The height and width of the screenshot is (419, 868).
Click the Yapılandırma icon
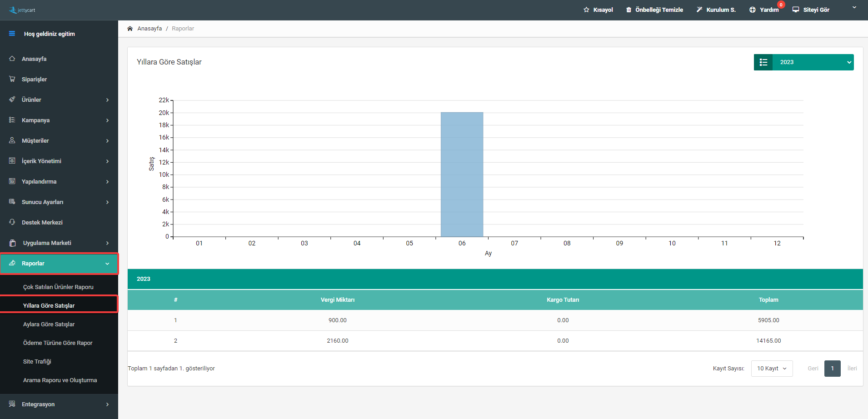pyautogui.click(x=12, y=181)
